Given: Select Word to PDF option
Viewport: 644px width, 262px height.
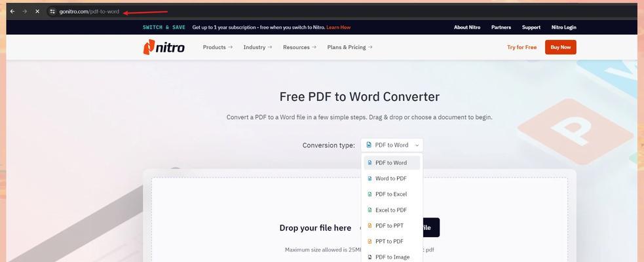Looking at the screenshot, I should click(x=392, y=178).
